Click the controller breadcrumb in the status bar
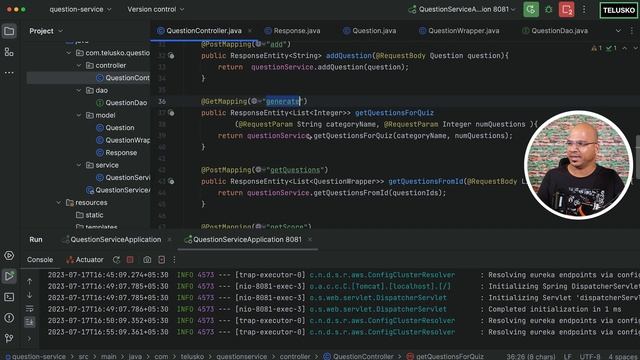Image resolution: width=640 pixels, height=360 pixels. 295,356
